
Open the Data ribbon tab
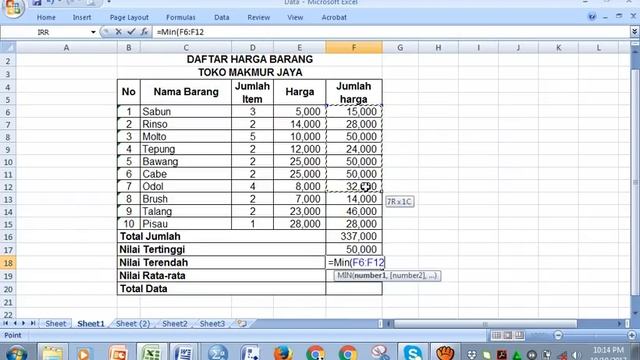pos(222,18)
